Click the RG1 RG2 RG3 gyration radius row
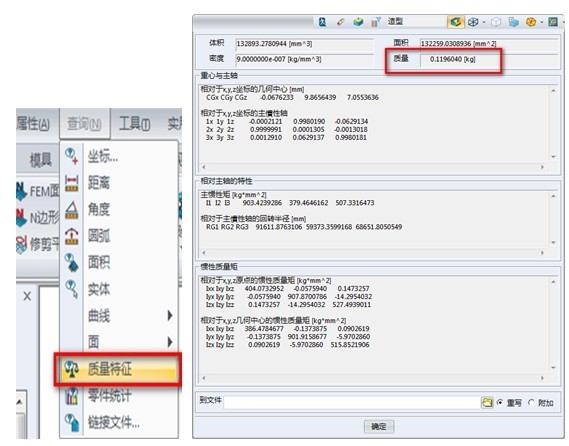The height and width of the screenshot is (446, 569). click(304, 227)
